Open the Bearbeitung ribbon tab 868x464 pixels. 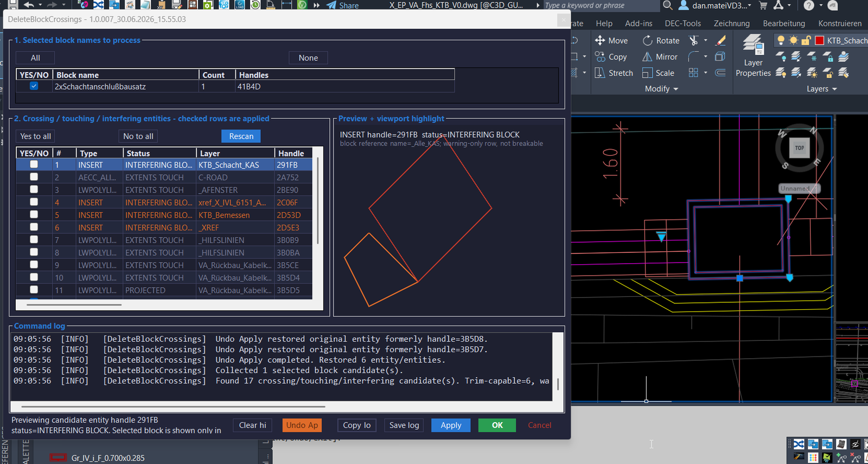[x=784, y=23]
